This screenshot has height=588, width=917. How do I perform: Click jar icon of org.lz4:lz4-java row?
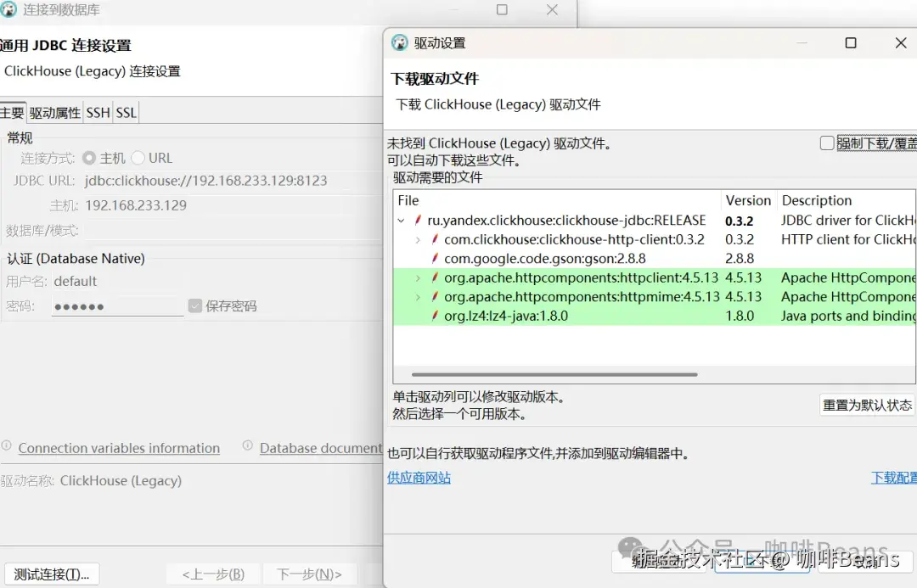click(435, 316)
